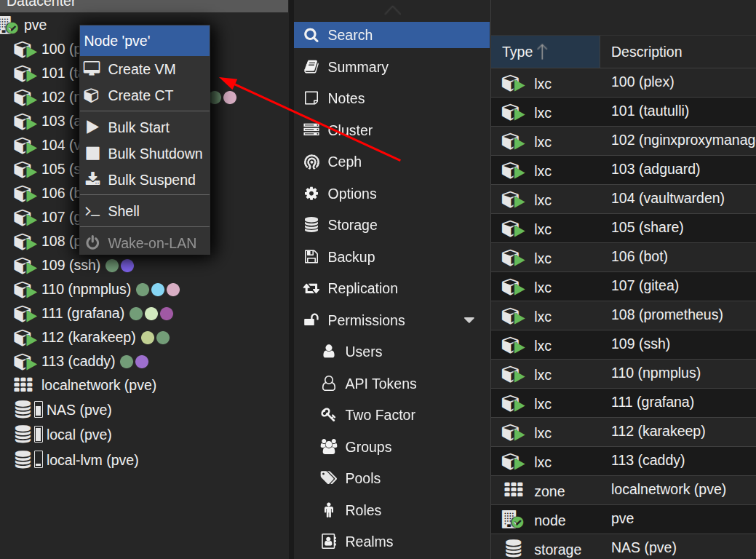This screenshot has width=756, height=559.
Task: Click the Ceph icon in the sidebar
Action: (311, 162)
